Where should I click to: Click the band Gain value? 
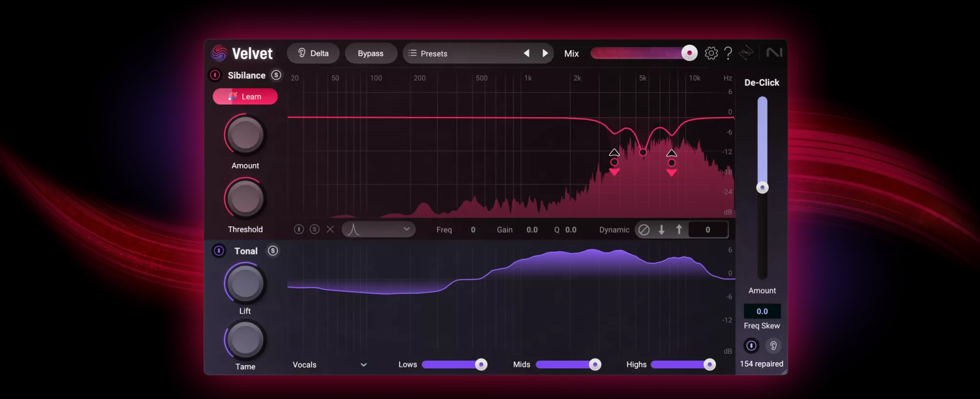pyautogui.click(x=532, y=230)
